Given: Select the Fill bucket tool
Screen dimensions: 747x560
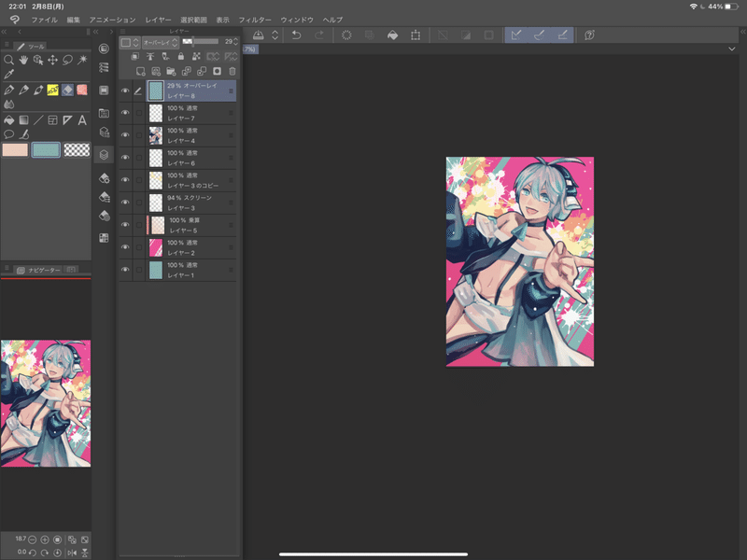Looking at the screenshot, I should point(8,120).
